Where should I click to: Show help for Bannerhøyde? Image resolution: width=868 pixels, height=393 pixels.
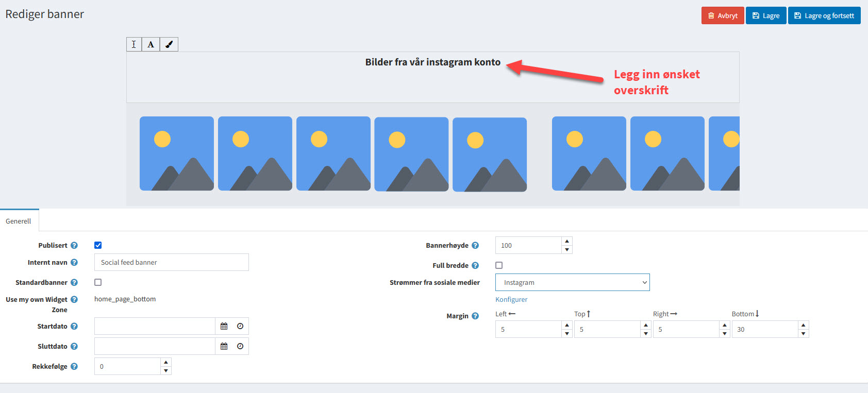pyautogui.click(x=475, y=246)
